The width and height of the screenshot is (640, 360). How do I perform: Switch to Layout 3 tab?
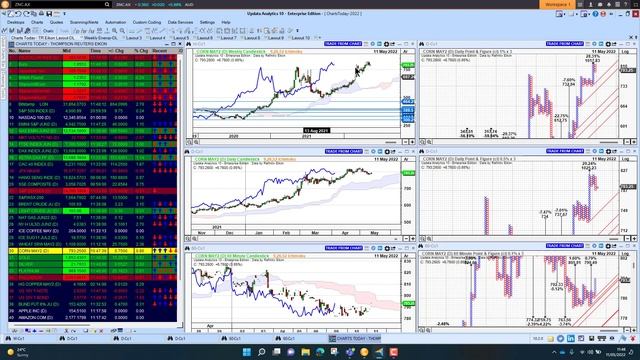(x=133, y=38)
